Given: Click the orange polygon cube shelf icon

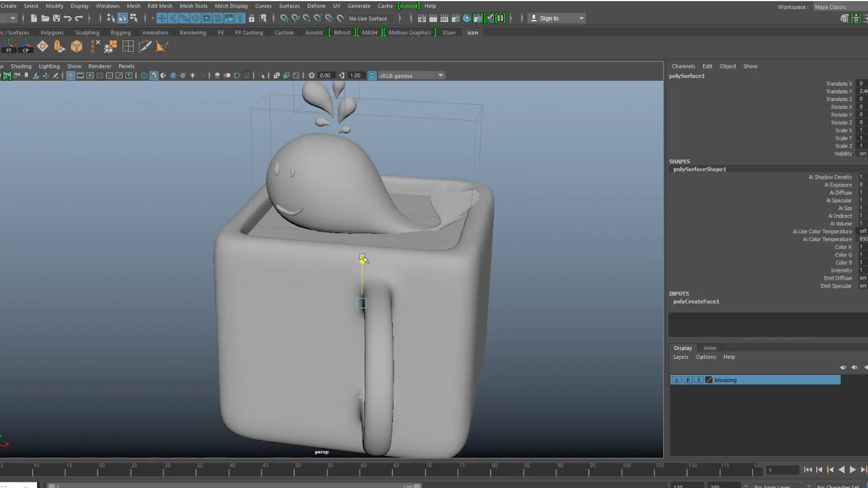Looking at the screenshot, I should (x=76, y=46).
